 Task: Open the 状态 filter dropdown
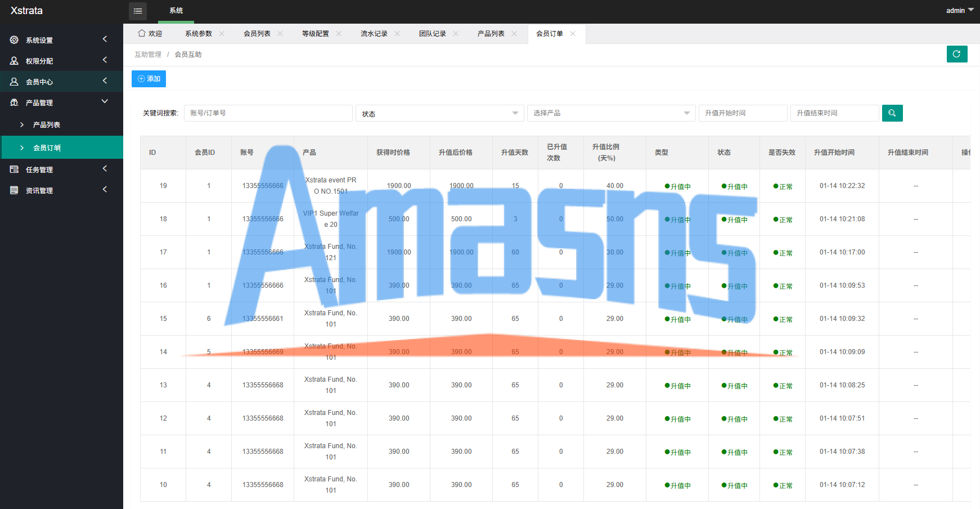coord(440,113)
